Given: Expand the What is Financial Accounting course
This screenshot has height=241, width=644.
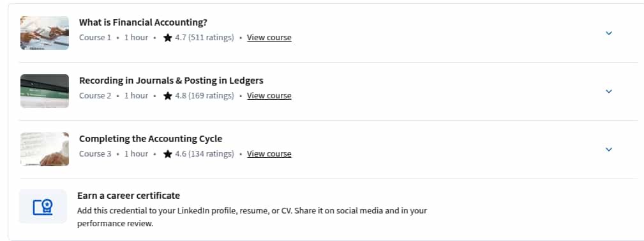Looking at the screenshot, I should [609, 33].
